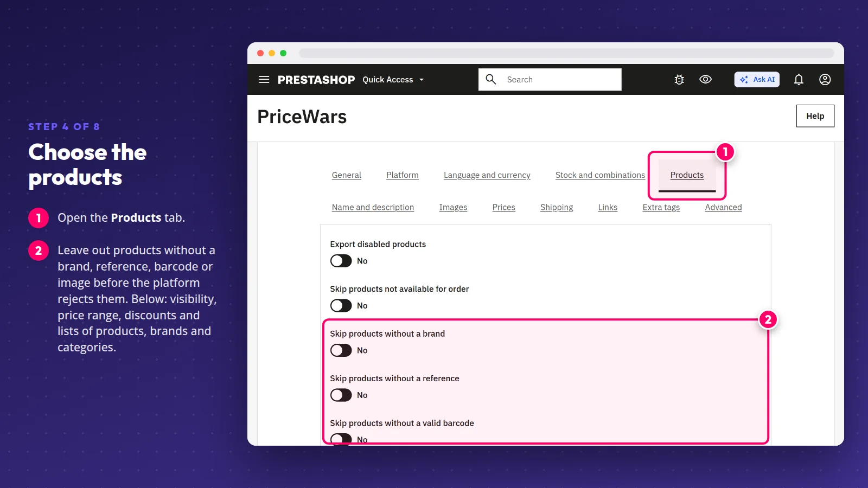
Task: Switch to the Platform tab
Action: 403,175
